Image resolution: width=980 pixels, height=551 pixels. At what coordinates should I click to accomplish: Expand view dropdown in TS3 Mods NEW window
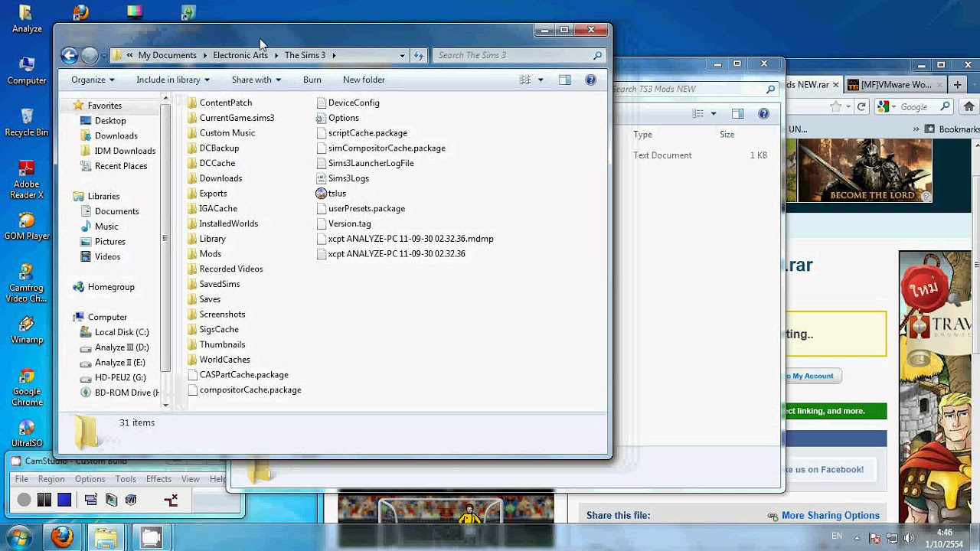coord(714,113)
